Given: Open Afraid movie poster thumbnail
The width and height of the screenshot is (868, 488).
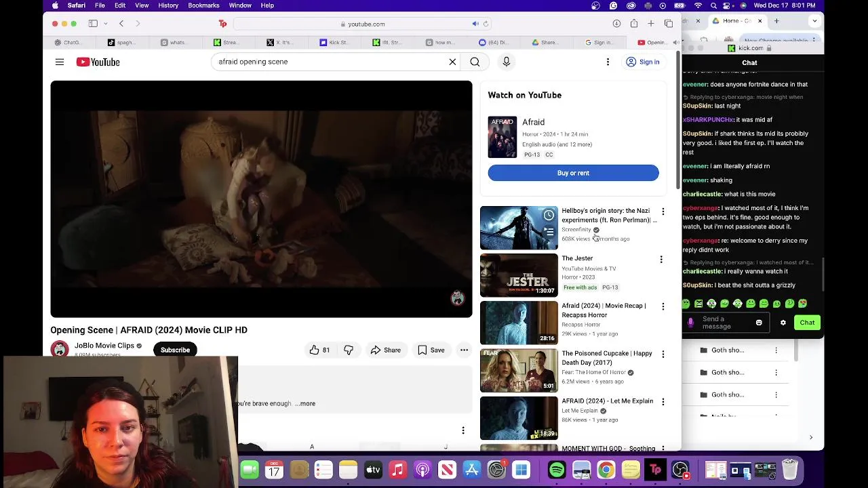Looking at the screenshot, I should click(502, 137).
